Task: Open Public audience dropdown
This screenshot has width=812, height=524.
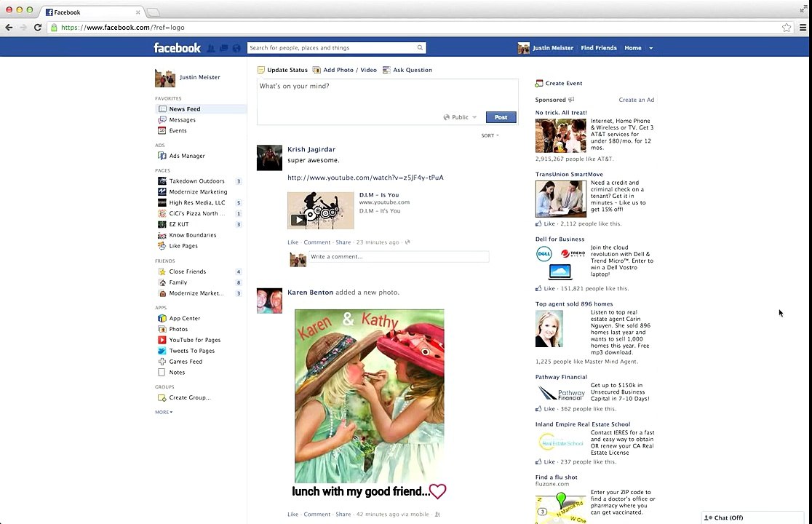Action: tap(460, 118)
